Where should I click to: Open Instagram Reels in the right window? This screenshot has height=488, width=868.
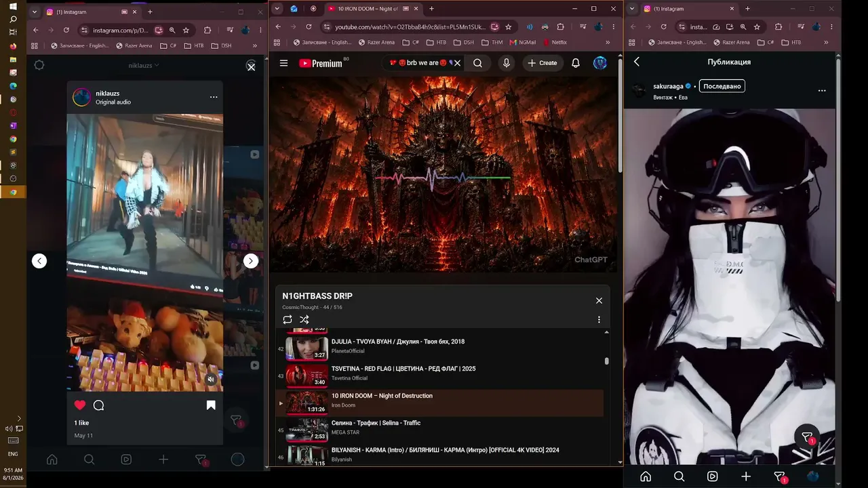[713, 476]
